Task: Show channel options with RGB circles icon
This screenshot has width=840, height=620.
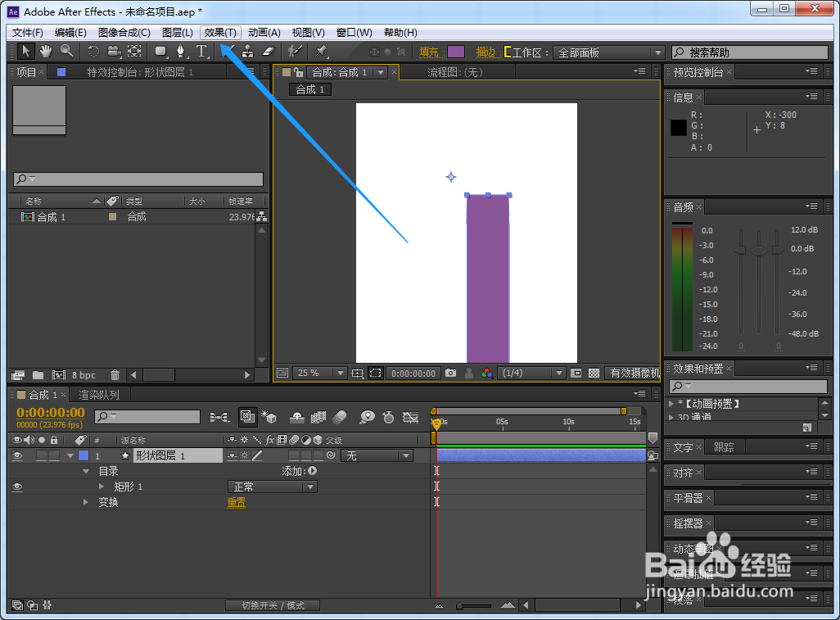Action: point(486,373)
